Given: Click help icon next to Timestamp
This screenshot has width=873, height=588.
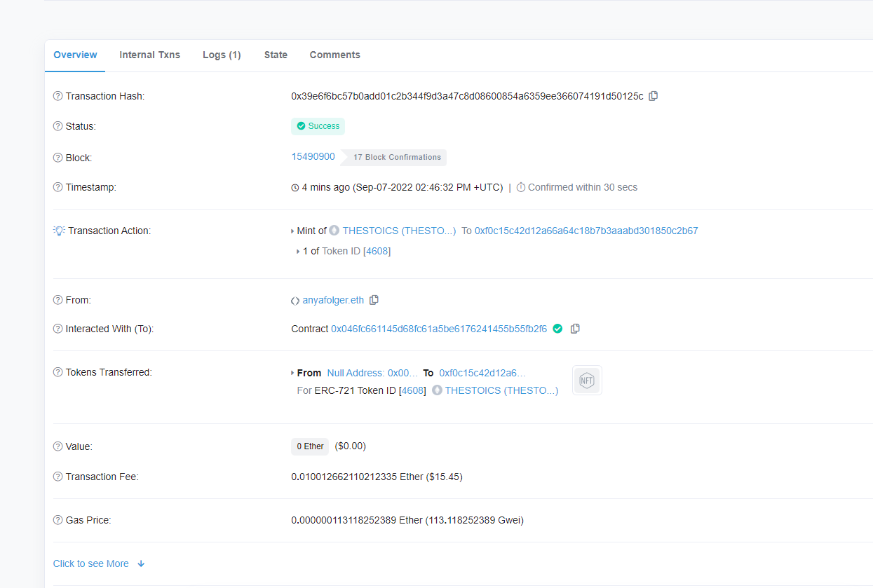Looking at the screenshot, I should [58, 187].
